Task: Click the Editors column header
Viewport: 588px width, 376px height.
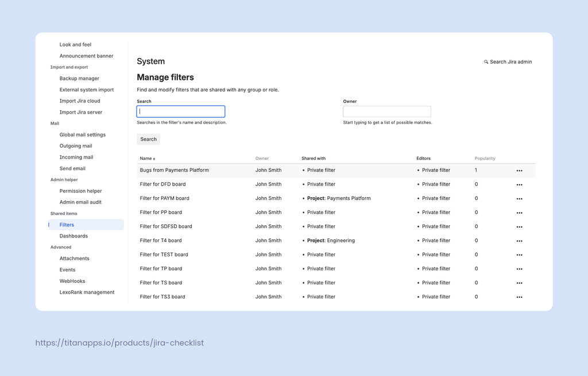Action: pos(423,159)
